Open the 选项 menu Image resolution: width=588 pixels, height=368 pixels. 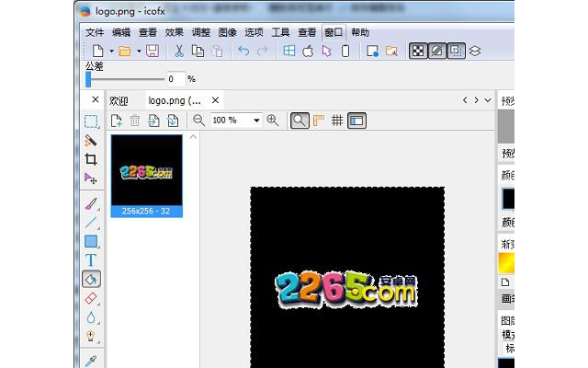[254, 33]
